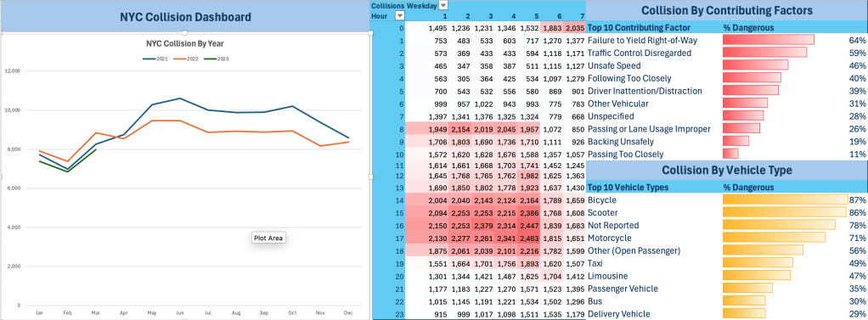Viewport: 868px width, 320px height.
Task: Click % Dangerous header in Vehicle Type
Action: pos(748,187)
